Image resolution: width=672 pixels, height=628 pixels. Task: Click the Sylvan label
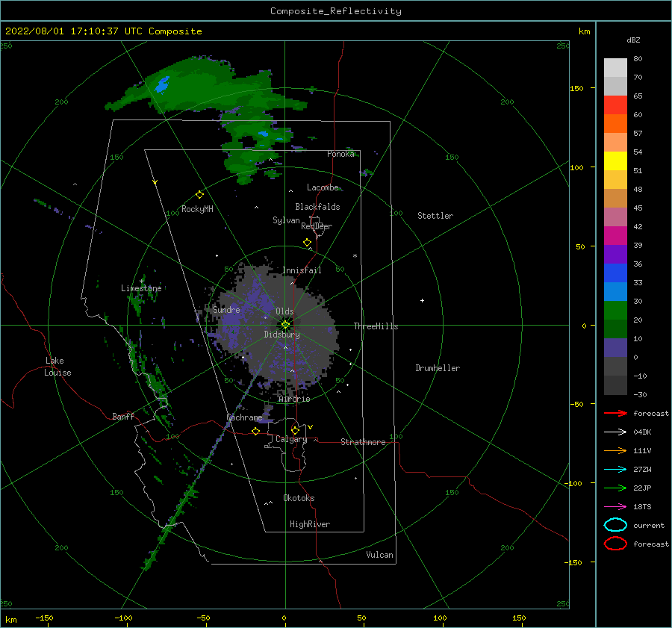point(286,220)
